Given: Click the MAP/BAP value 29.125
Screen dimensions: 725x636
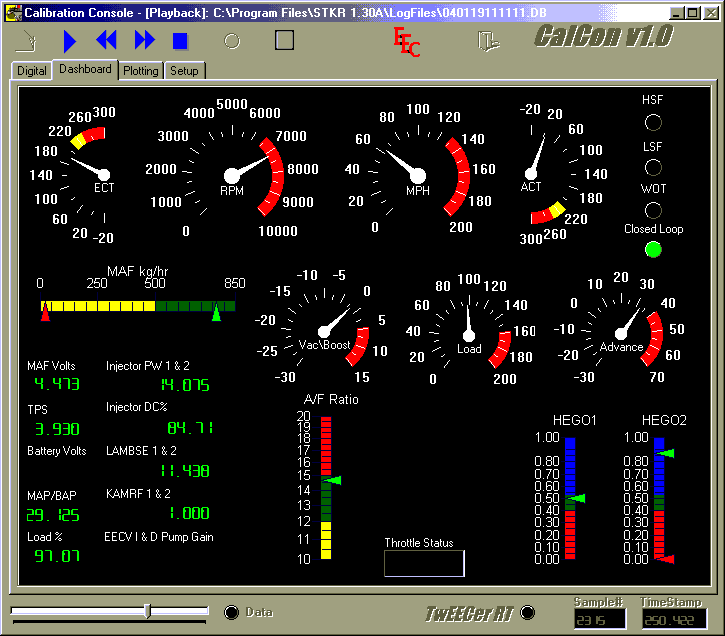Looking at the screenshot, I should pos(53,515).
